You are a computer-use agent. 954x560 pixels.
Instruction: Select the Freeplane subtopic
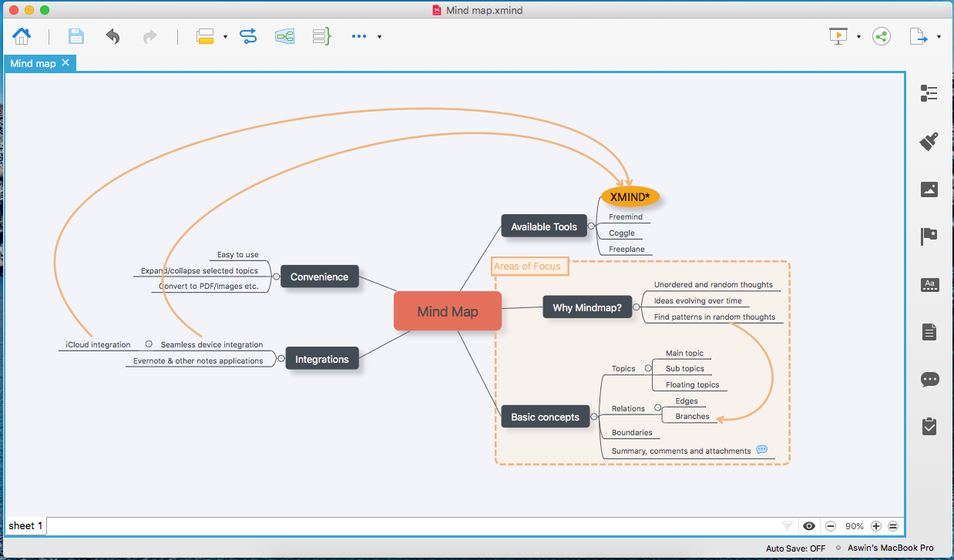click(626, 250)
